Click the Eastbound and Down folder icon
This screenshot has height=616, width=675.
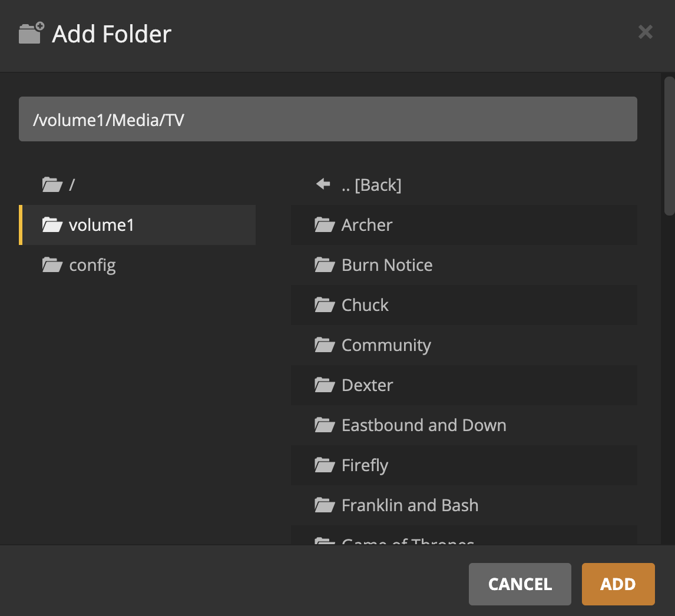coord(325,425)
